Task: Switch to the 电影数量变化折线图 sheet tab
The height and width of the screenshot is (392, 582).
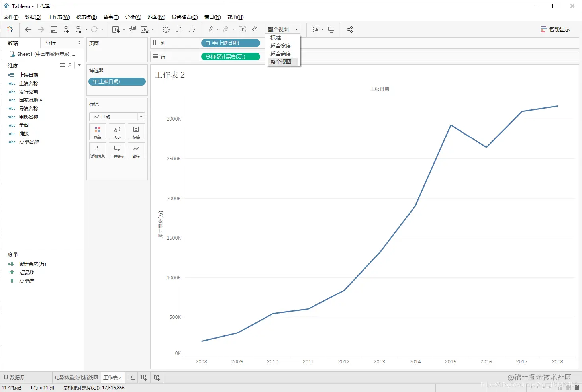Action: [76, 377]
